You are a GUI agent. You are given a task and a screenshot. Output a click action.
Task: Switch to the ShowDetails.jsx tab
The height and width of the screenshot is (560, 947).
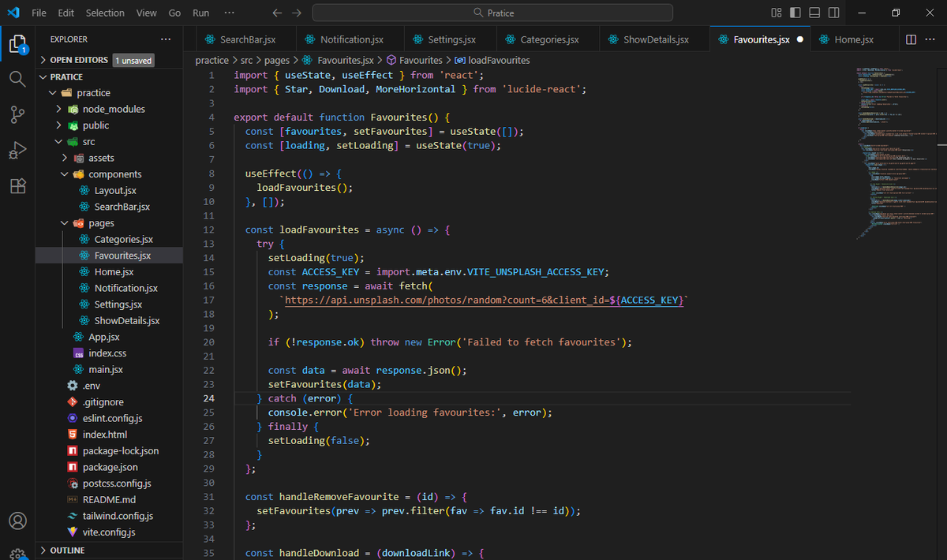[656, 39]
